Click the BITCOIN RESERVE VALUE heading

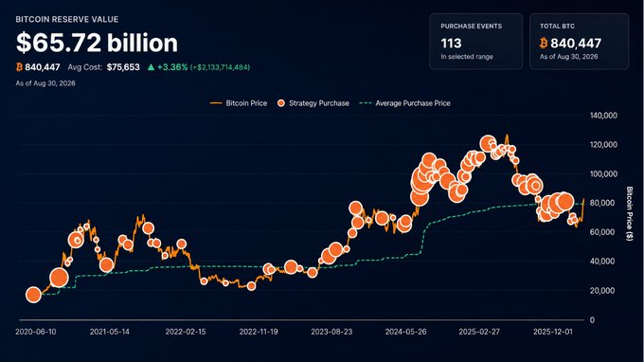coord(67,19)
